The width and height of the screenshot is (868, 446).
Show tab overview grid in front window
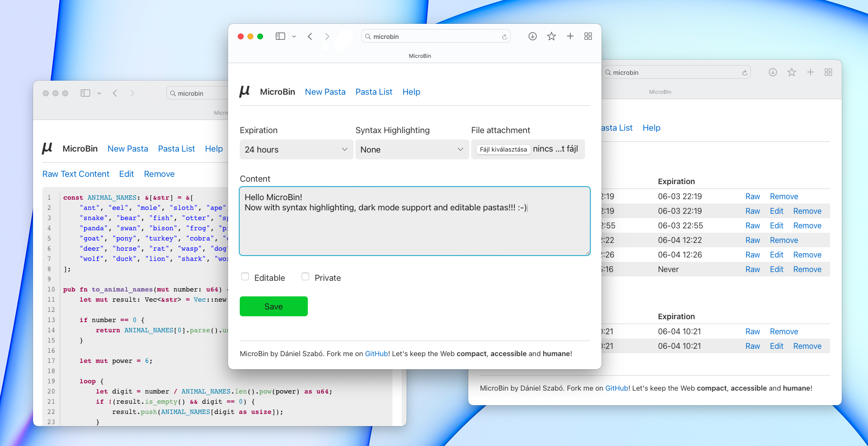click(588, 36)
